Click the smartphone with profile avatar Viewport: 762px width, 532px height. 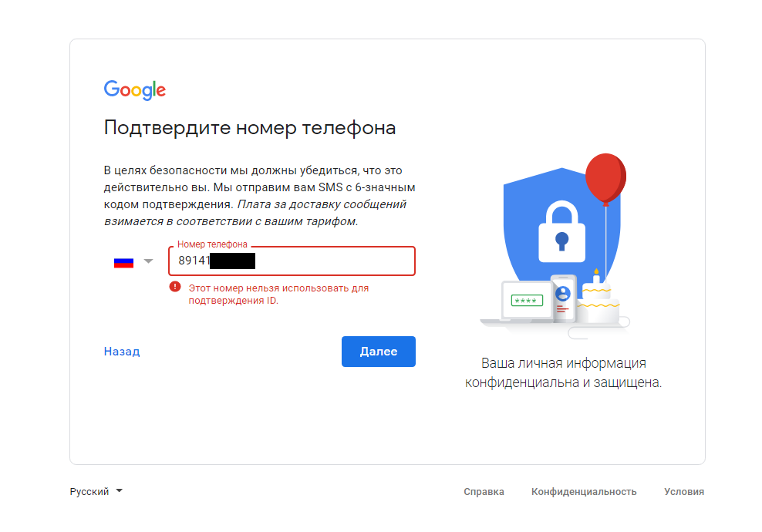[x=563, y=297]
